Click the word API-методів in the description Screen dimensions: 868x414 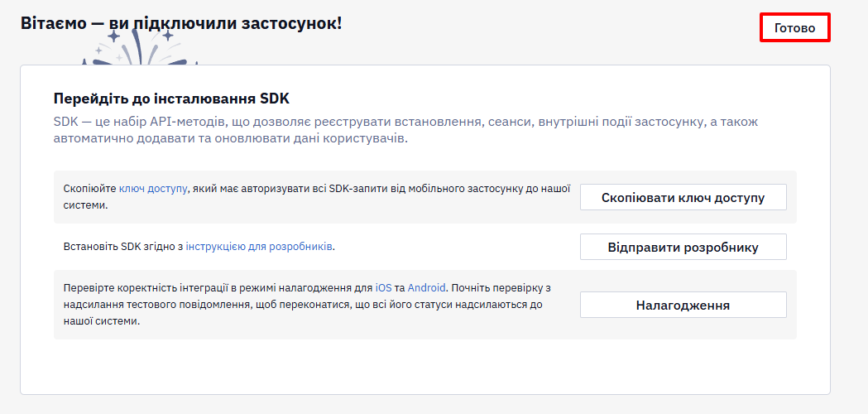(x=191, y=122)
